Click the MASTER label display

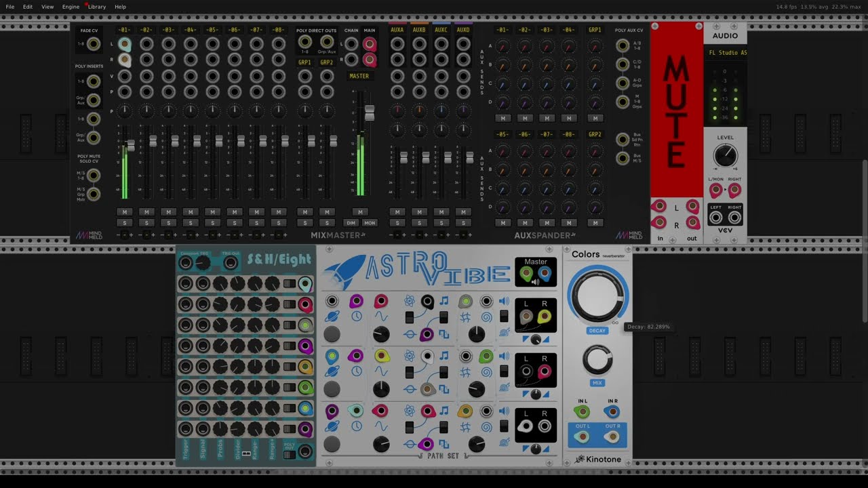[359, 76]
